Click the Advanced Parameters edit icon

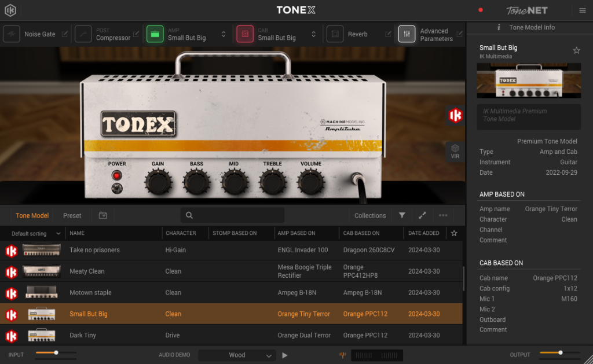459,34
